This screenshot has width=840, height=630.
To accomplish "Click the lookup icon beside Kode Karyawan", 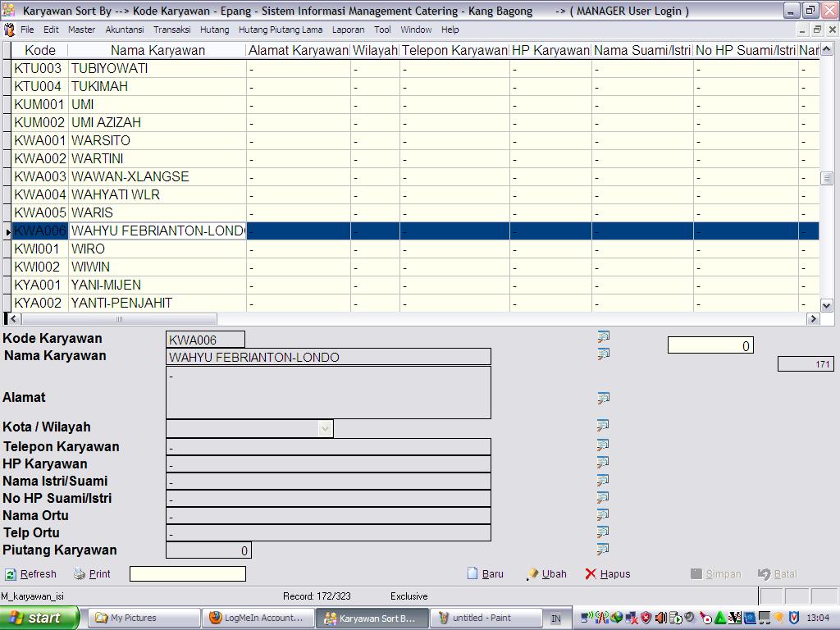I will (603, 336).
